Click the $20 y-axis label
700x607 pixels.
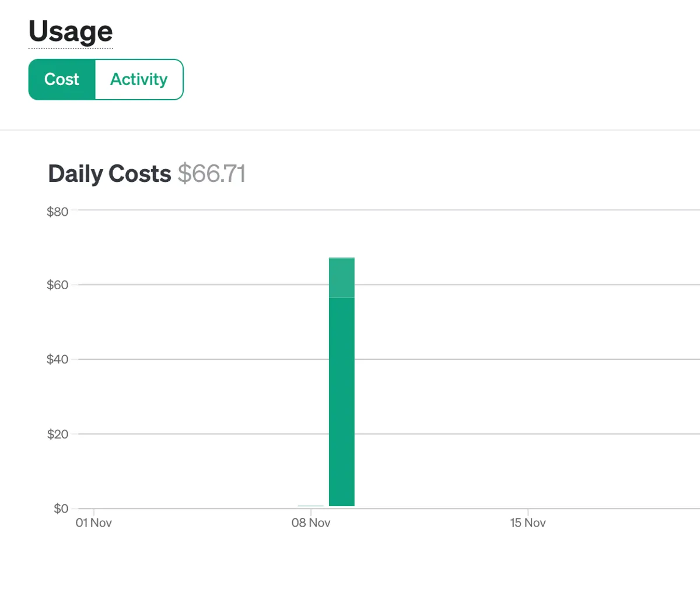click(x=57, y=434)
